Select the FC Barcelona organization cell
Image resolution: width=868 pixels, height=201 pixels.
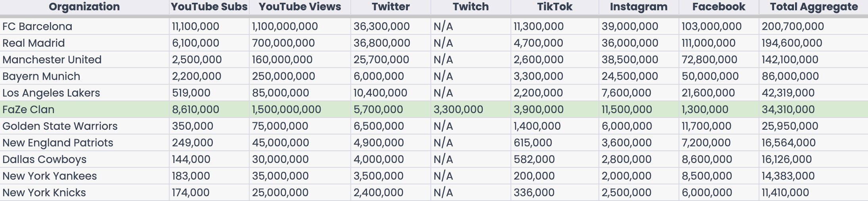tap(37, 27)
